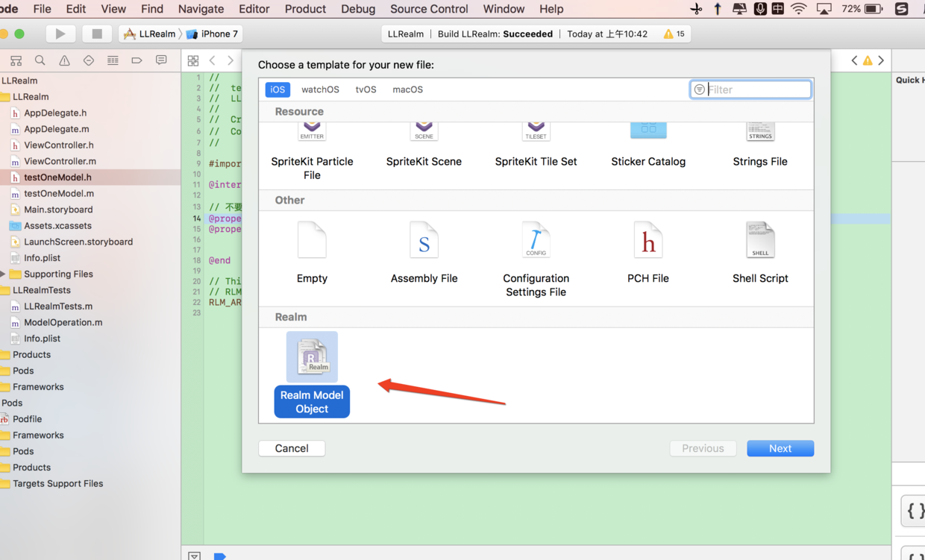
Task: Show the code snippet library braces icon
Action: coord(915,511)
